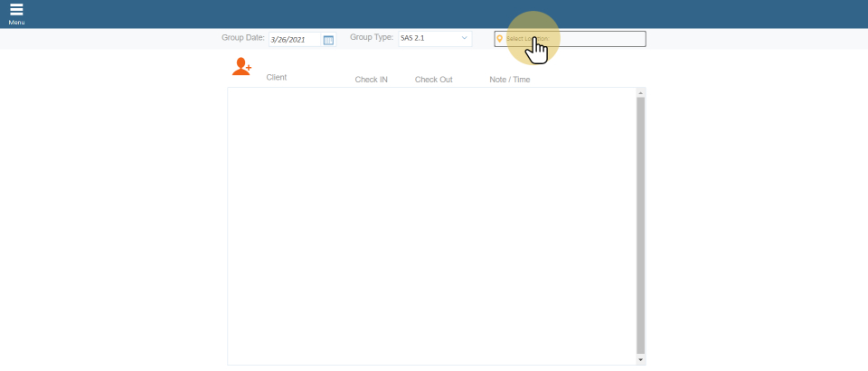Click the Group Date label

tap(242, 38)
